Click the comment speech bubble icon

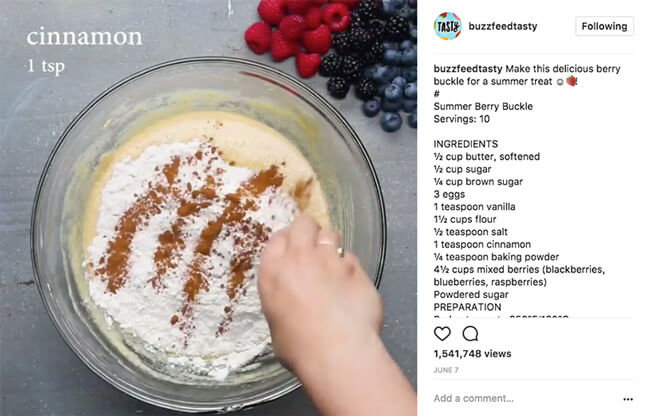coord(470,334)
